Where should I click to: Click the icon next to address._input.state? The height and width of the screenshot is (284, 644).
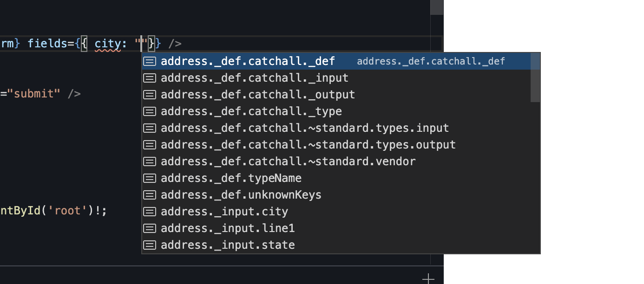(149, 245)
